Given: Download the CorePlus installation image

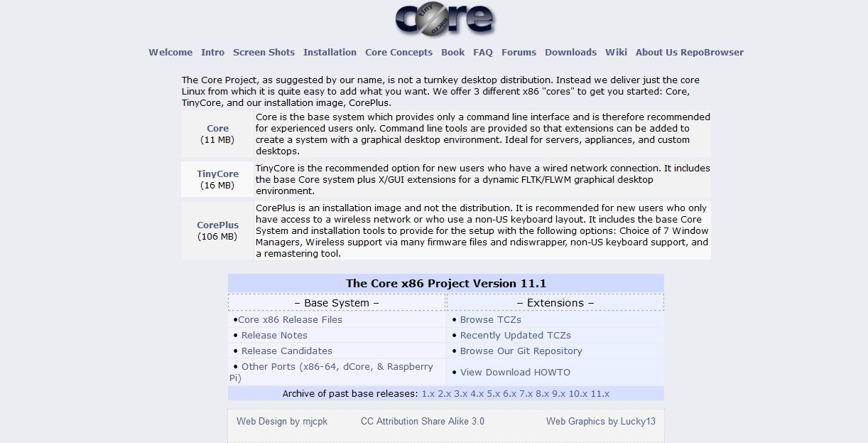Looking at the screenshot, I should (x=217, y=225).
